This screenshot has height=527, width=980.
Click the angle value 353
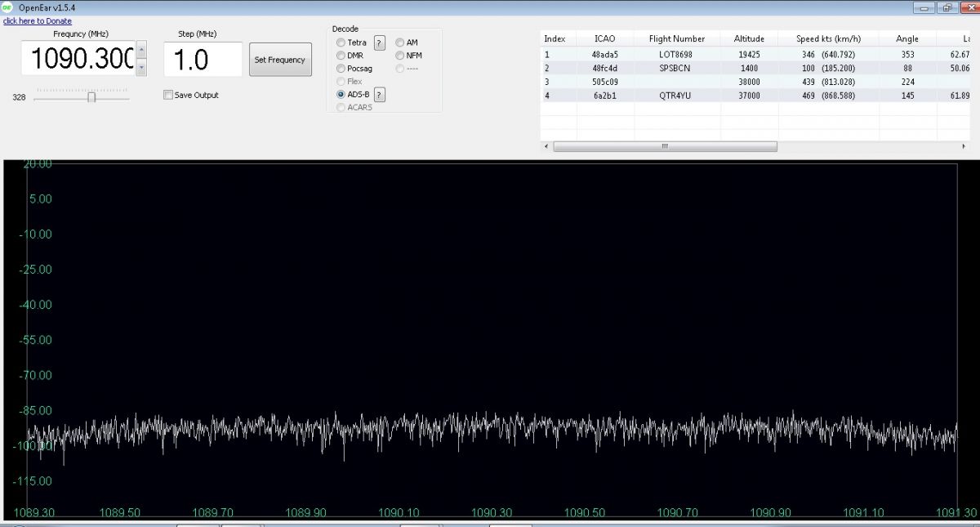tap(907, 54)
